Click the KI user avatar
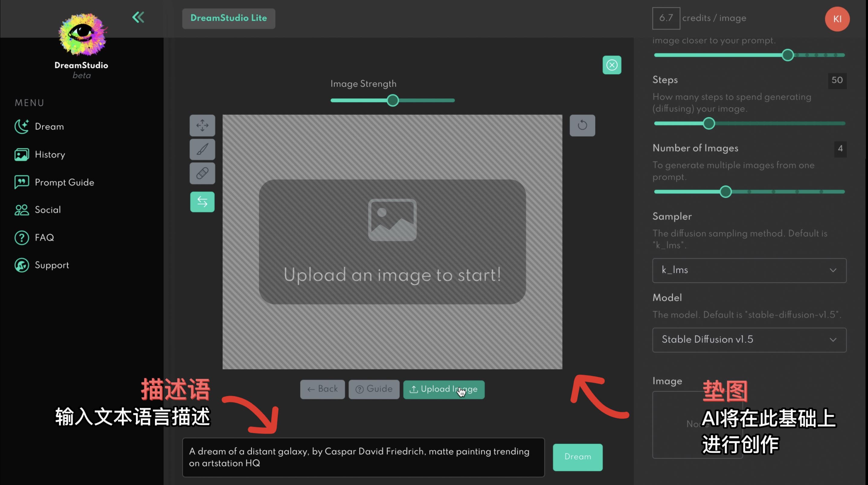868x485 pixels. (x=837, y=19)
